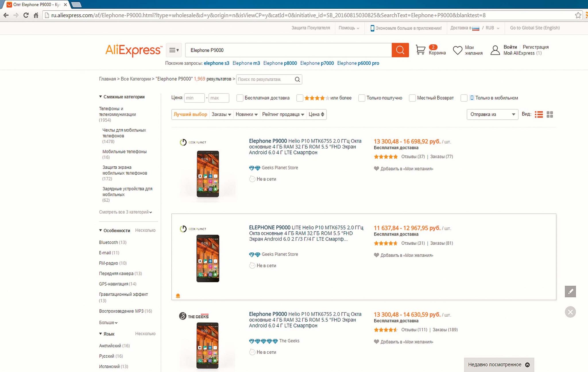Reload the browser page

tap(26, 15)
